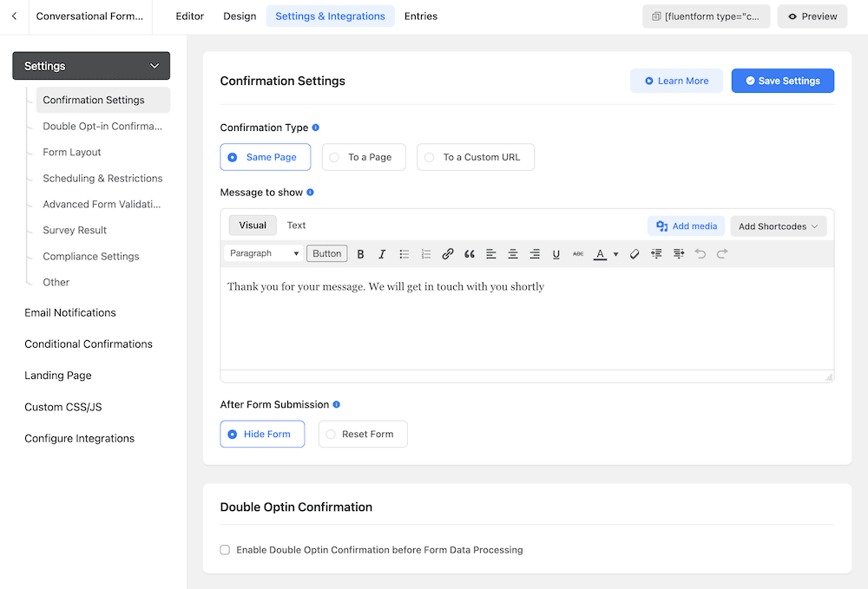The image size is (868, 589).
Task: Open the text color picker arrow
Action: coord(615,254)
